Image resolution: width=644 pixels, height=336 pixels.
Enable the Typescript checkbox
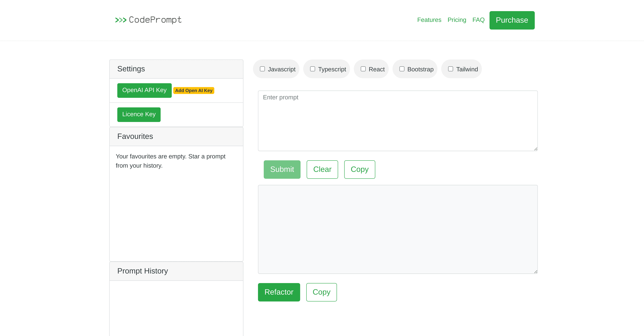(x=312, y=69)
